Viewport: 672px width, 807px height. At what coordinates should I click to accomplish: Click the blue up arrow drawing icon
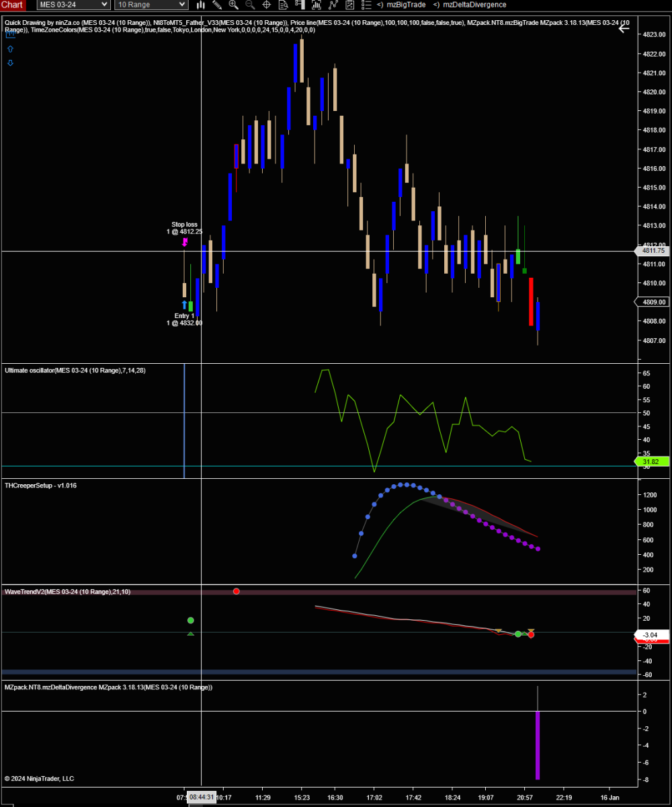click(10, 49)
